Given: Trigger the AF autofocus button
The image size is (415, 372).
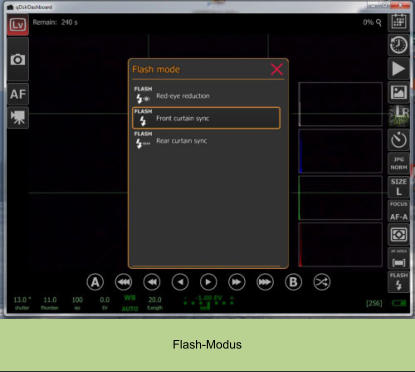Looking at the screenshot, I should (18, 94).
